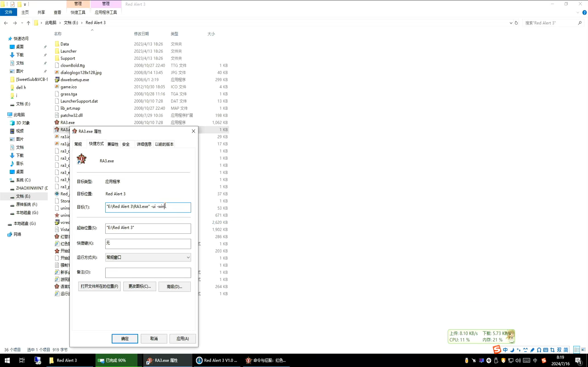Click 更改图标(C)... button
The height and width of the screenshot is (367, 588).
coord(139,286)
